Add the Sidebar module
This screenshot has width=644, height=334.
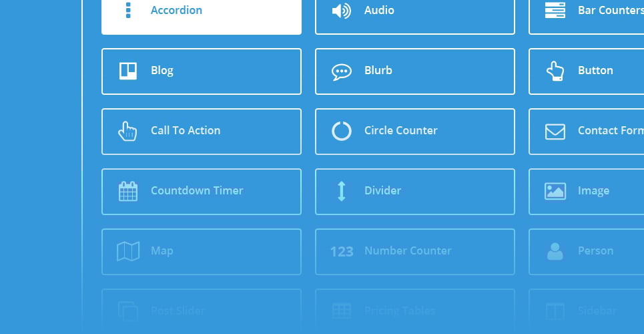click(587, 311)
